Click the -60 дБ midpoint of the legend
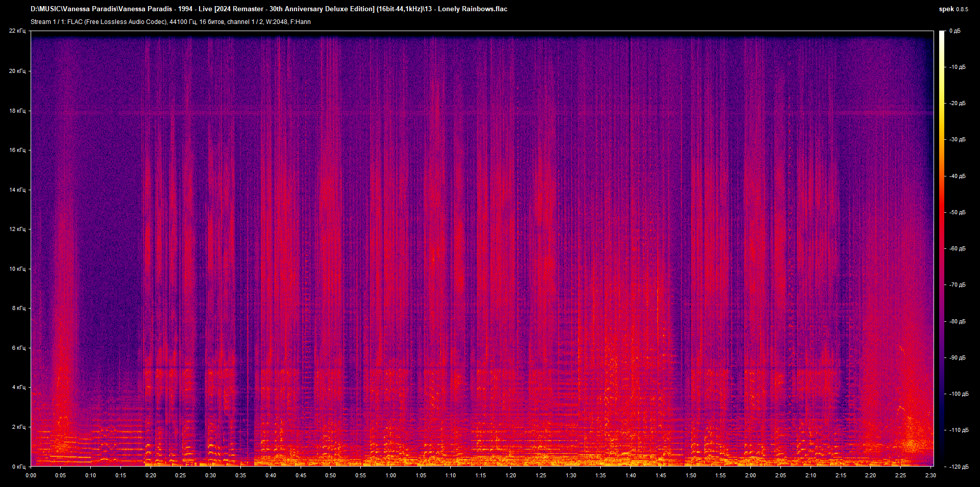Viewport: 980px width, 487px height. [957, 248]
